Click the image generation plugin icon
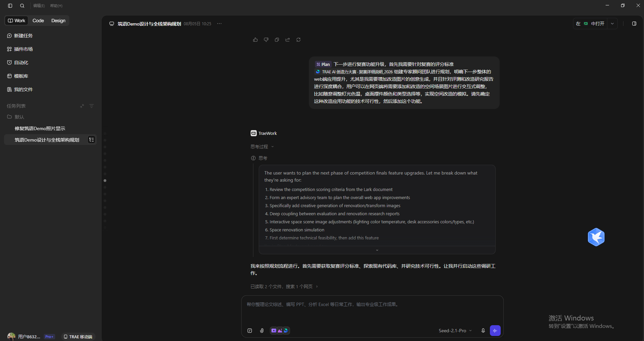The image size is (644, 341). click(280, 331)
